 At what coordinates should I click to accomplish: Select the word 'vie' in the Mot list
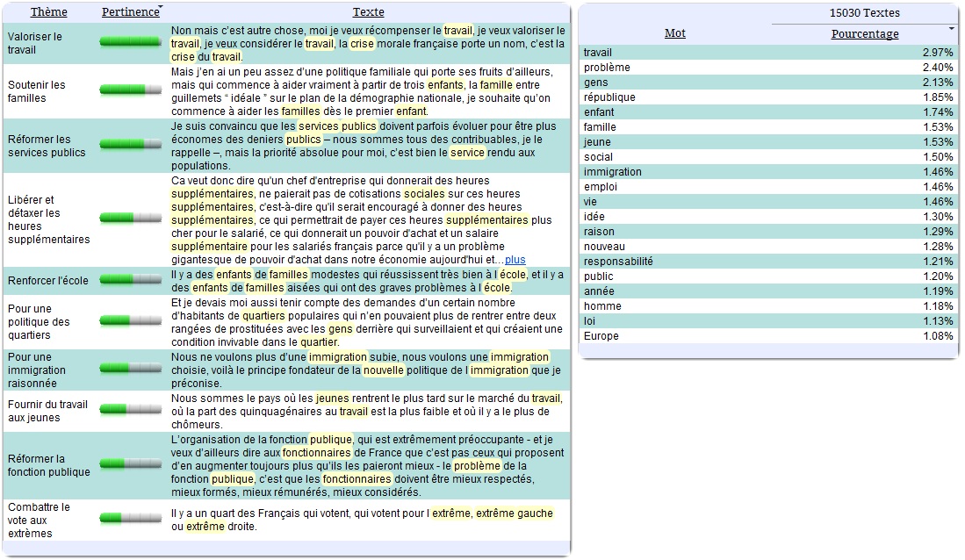click(590, 202)
